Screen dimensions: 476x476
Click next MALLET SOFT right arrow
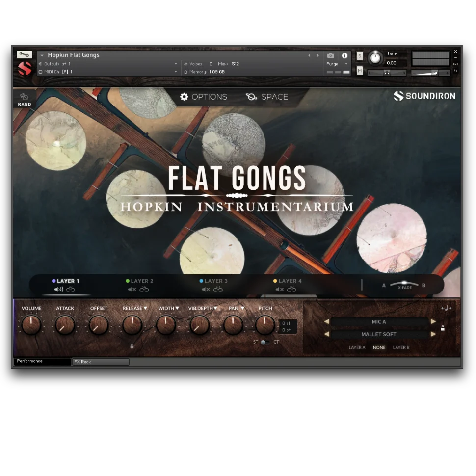433,334
